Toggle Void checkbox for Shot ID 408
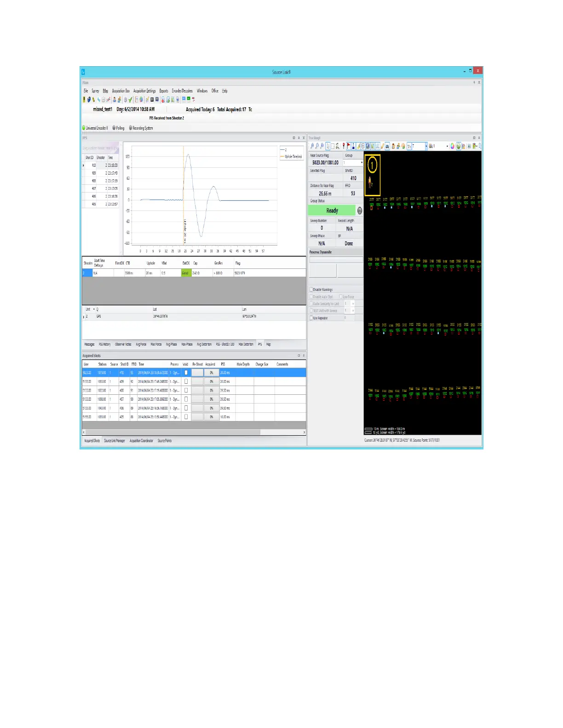 [186, 390]
